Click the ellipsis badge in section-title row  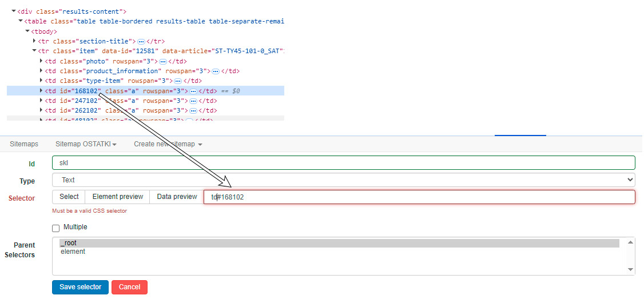(141, 42)
